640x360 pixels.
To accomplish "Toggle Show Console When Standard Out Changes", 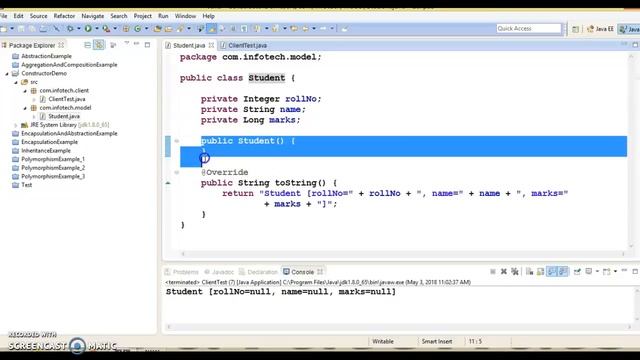I will [552, 272].
